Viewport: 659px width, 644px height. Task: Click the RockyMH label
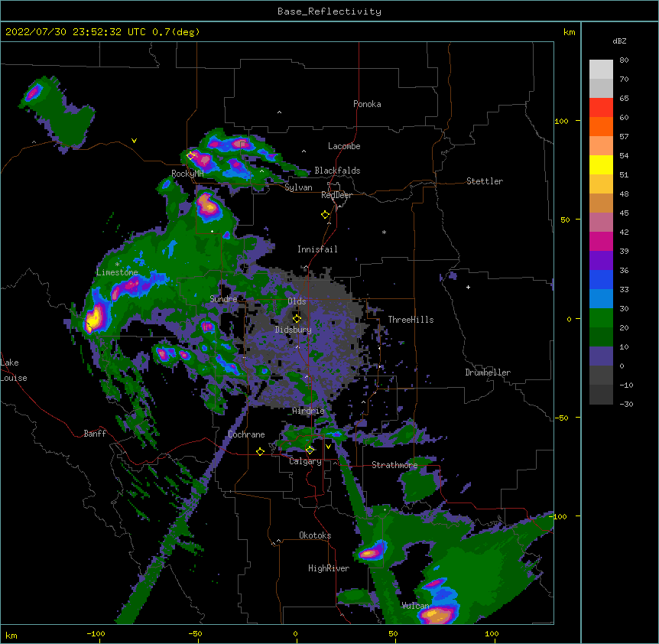pos(187,174)
